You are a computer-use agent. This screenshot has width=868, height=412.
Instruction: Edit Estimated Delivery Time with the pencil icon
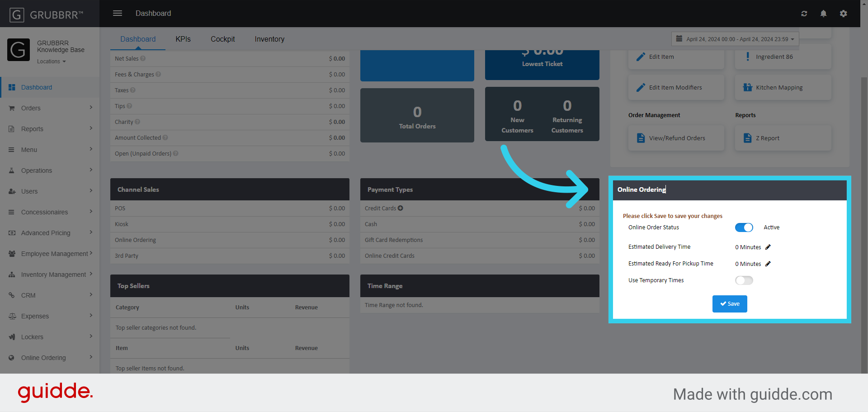click(768, 247)
